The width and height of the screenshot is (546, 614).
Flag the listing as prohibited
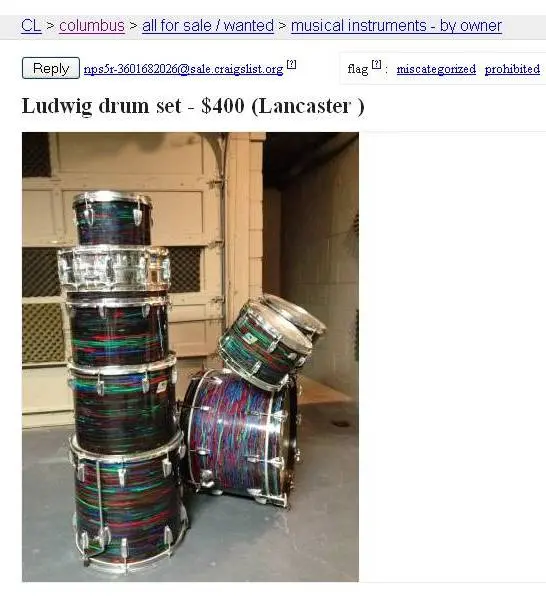click(512, 69)
